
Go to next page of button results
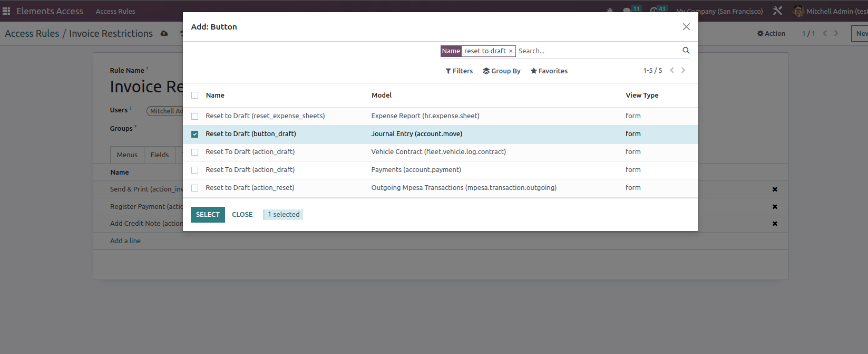[x=684, y=70]
